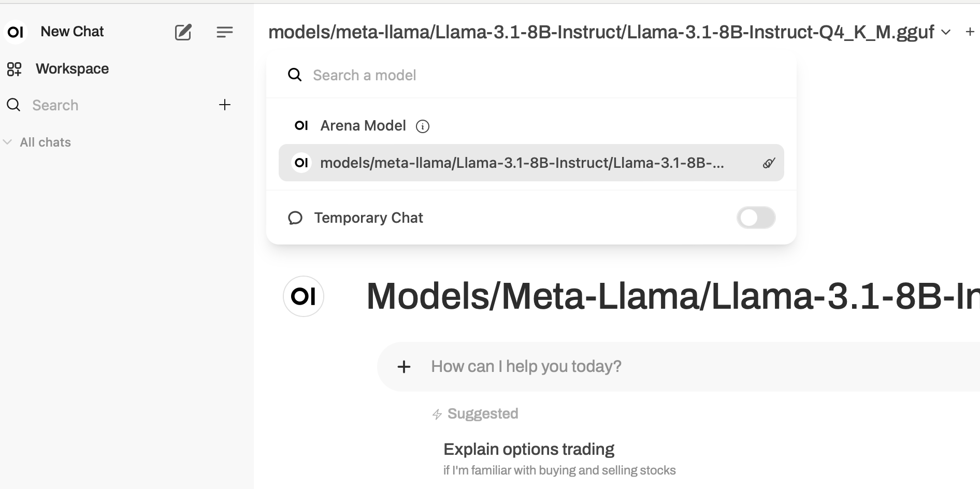This screenshot has width=980, height=489.
Task: Enable the Temporary Chat toggle
Action: pyautogui.click(x=756, y=218)
